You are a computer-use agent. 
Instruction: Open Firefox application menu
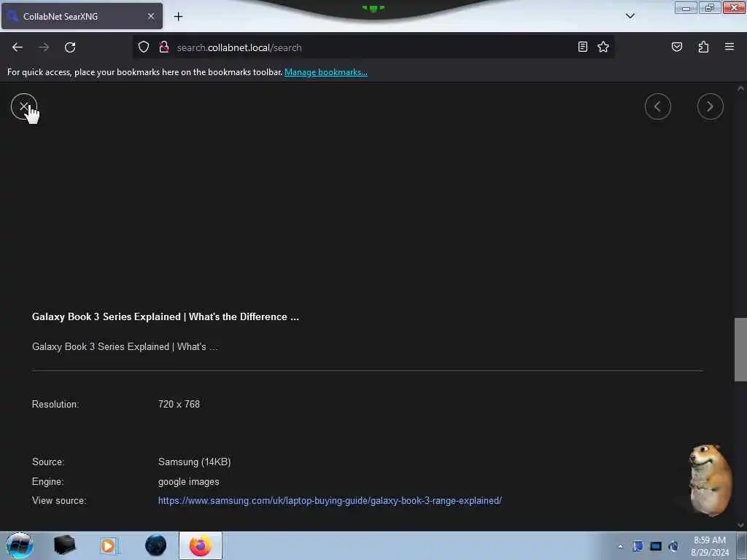(x=729, y=47)
